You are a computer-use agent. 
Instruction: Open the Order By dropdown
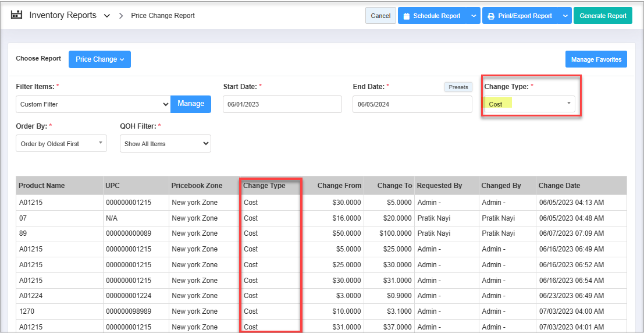pyautogui.click(x=61, y=144)
